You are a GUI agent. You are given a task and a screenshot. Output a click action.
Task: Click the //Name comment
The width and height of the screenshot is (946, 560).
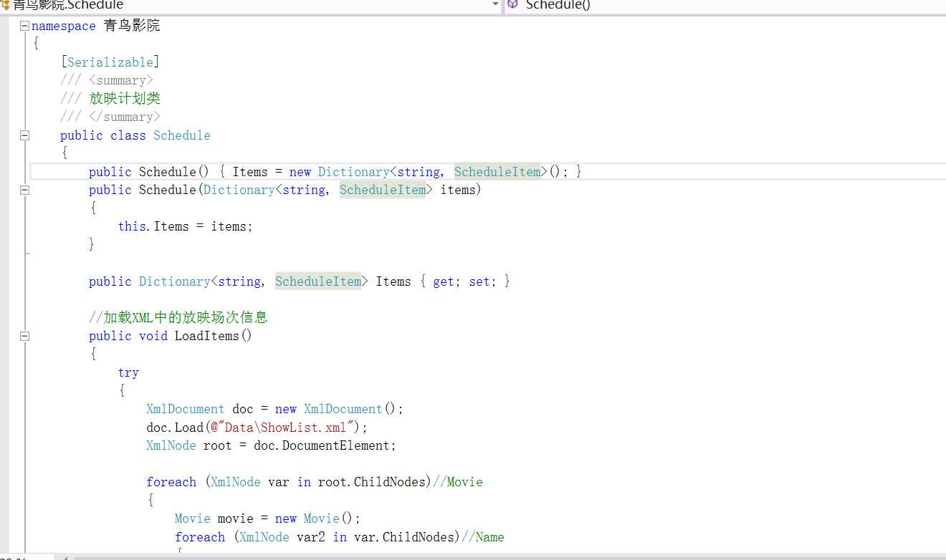(x=483, y=537)
